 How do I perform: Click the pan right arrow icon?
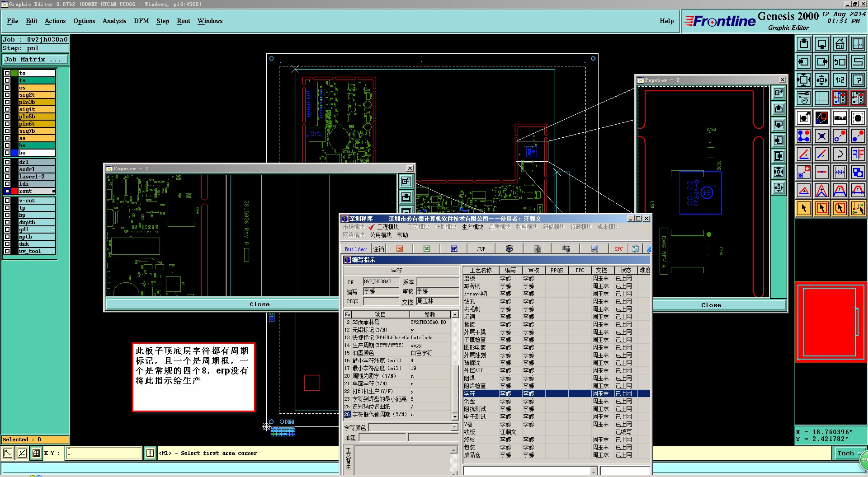click(x=821, y=62)
